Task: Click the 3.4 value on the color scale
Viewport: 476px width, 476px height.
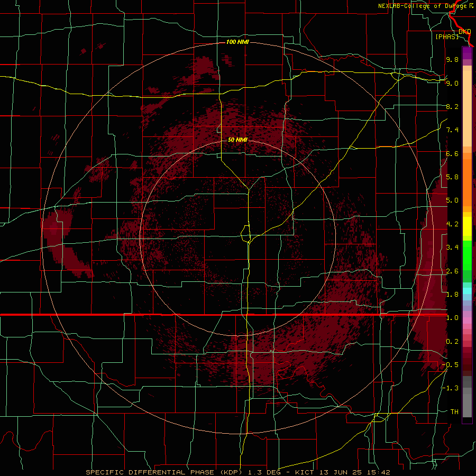Action: click(x=452, y=248)
